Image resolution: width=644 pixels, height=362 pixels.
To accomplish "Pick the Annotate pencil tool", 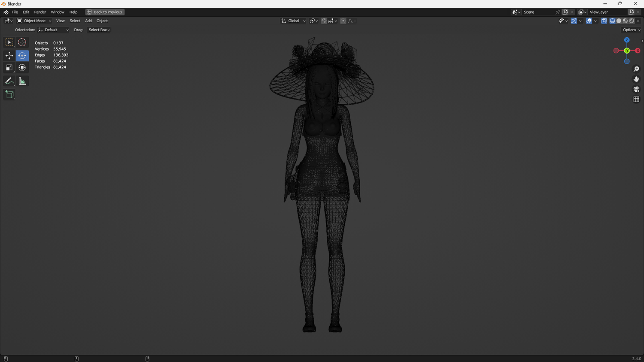I will [9, 81].
